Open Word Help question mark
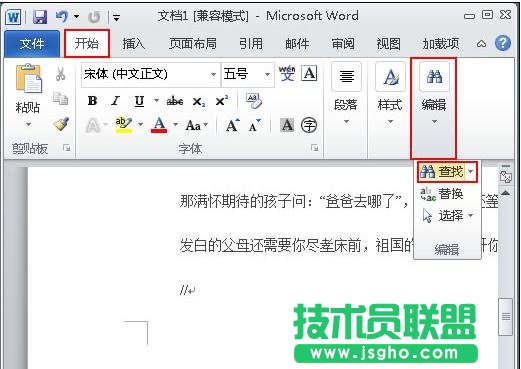Screen dimensions: 521x369 [503, 43]
